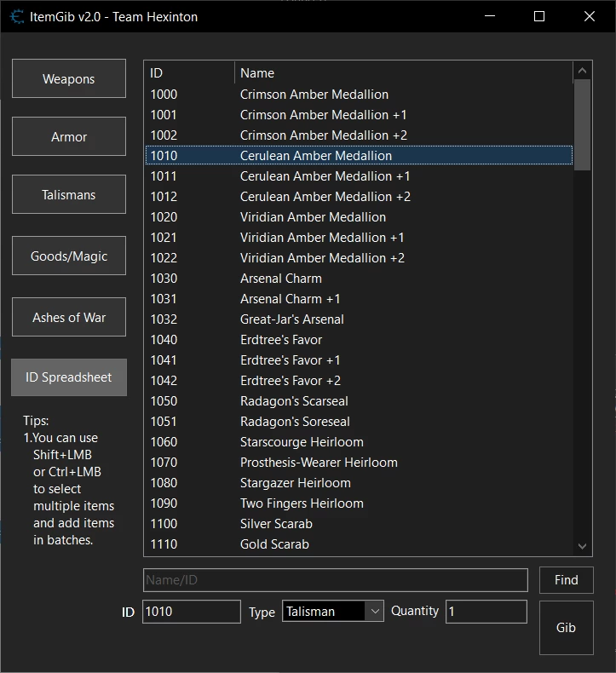Open the Ashes of War category
Image resolution: width=616 pixels, height=673 pixels.
(x=69, y=318)
